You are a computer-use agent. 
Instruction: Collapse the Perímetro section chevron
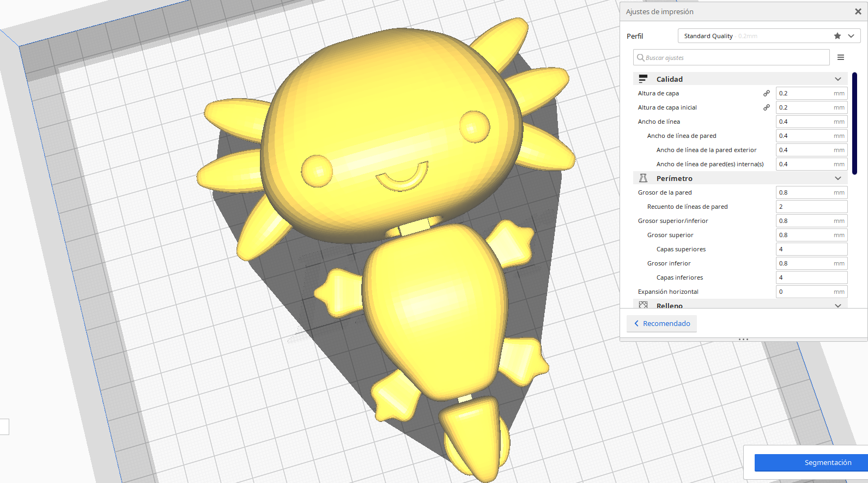[x=838, y=178]
